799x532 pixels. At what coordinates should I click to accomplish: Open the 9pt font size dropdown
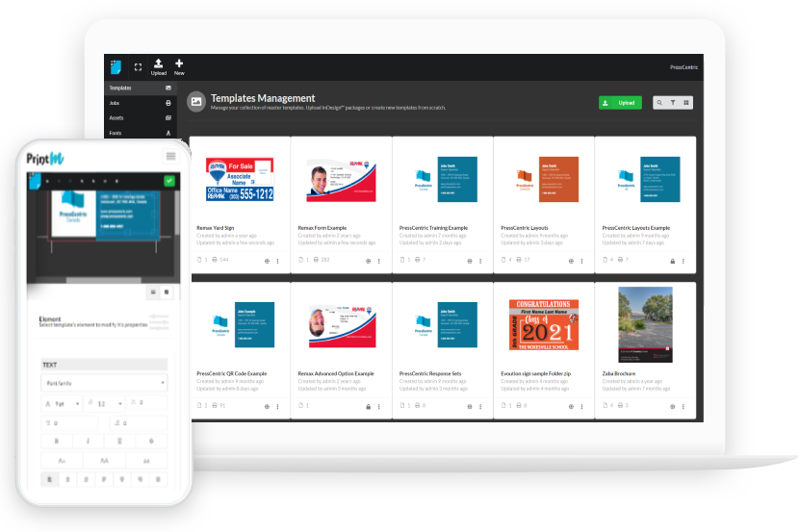click(x=62, y=403)
